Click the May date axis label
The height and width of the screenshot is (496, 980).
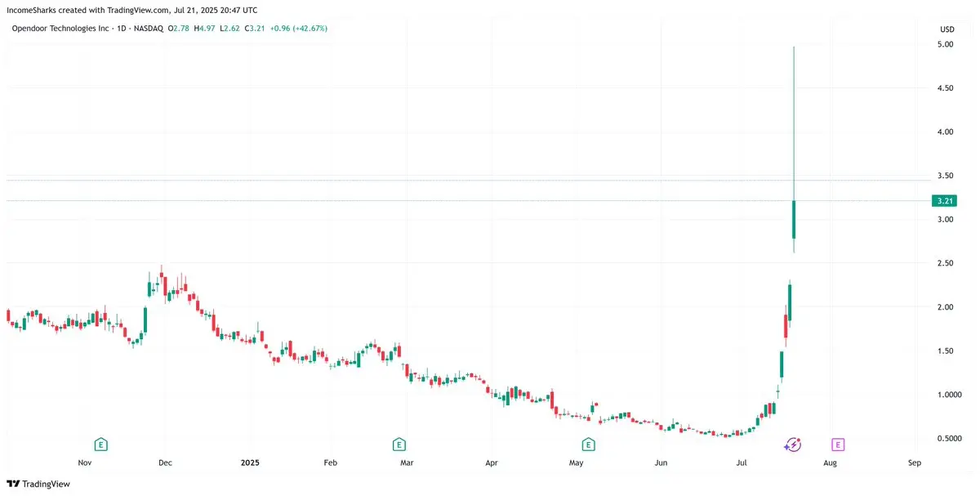[x=577, y=462]
